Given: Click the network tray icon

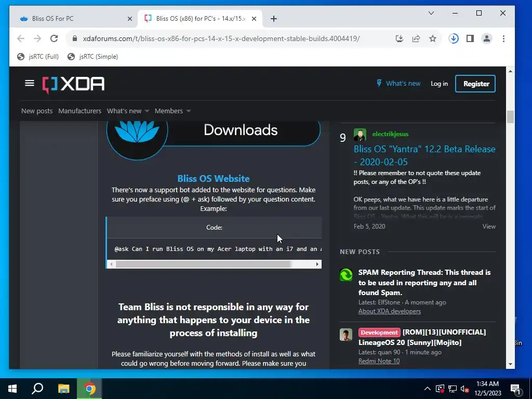Looking at the screenshot, I should pos(453,389).
